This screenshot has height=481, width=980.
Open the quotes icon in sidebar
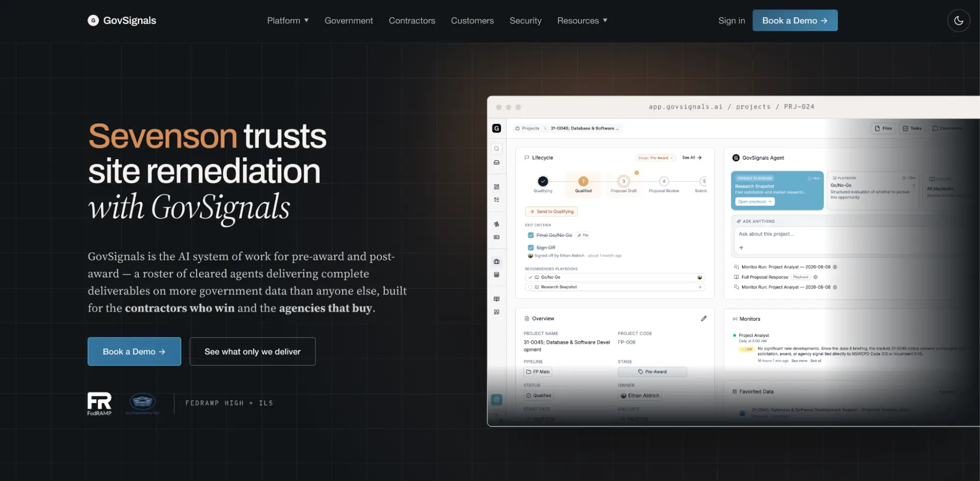pos(497,312)
